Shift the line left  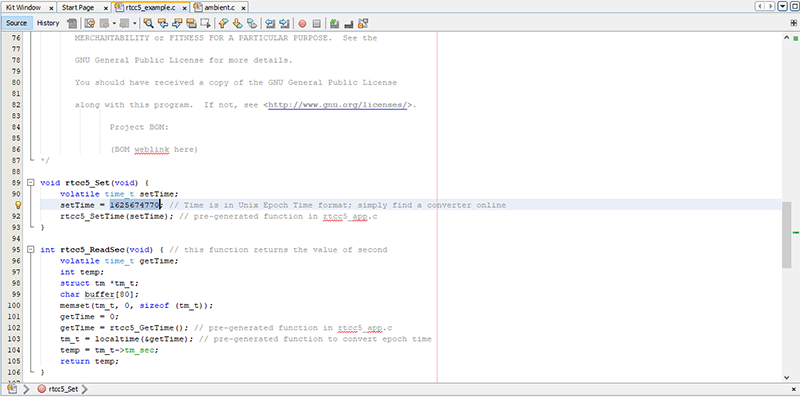pyautogui.click(x=269, y=23)
